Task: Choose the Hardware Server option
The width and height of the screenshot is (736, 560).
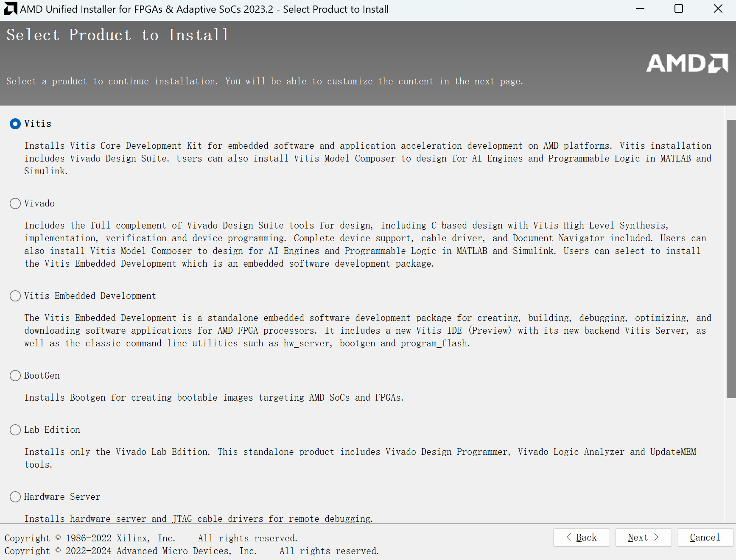Action: [15, 497]
